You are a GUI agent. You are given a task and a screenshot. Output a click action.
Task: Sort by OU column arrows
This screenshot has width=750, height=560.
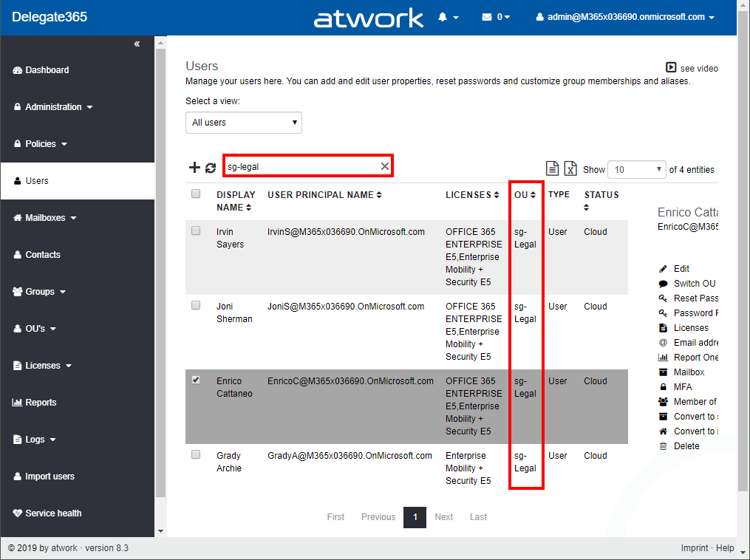(x=533, y=195)
